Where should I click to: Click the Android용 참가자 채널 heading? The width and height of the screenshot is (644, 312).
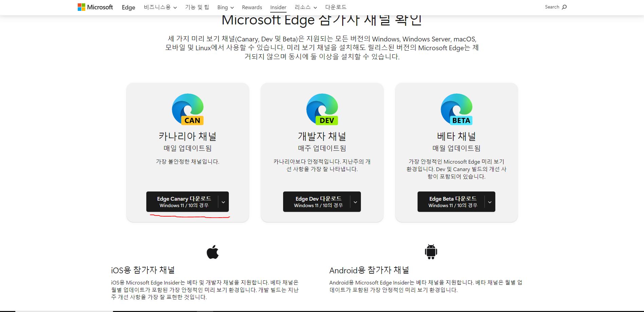[369, 270]
